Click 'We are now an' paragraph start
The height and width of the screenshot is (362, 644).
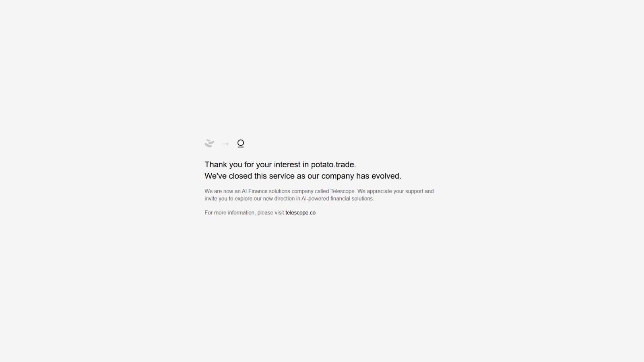coord(222,191)
